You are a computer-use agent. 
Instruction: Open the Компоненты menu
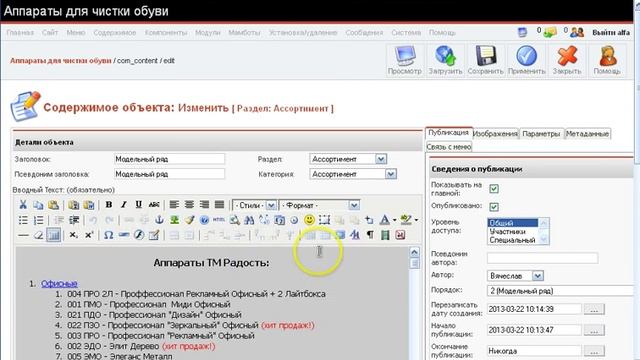pos(166,33)
